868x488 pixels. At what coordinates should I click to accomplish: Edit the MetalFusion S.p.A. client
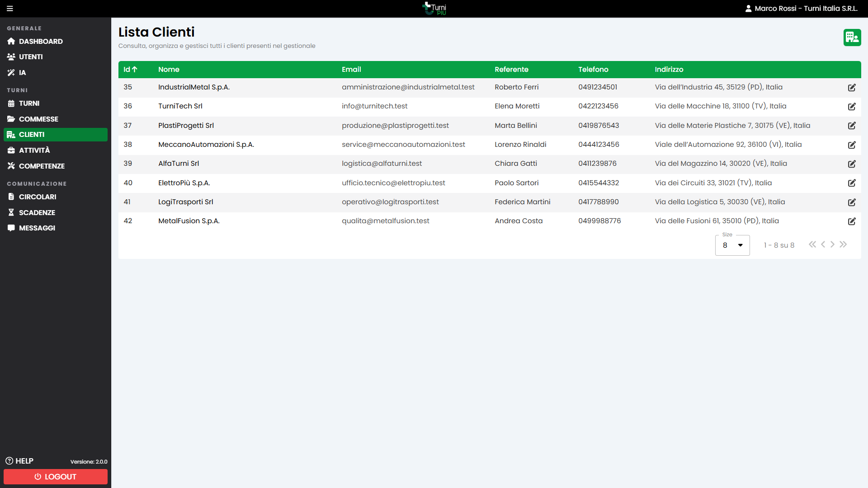(x=852, y=221)
